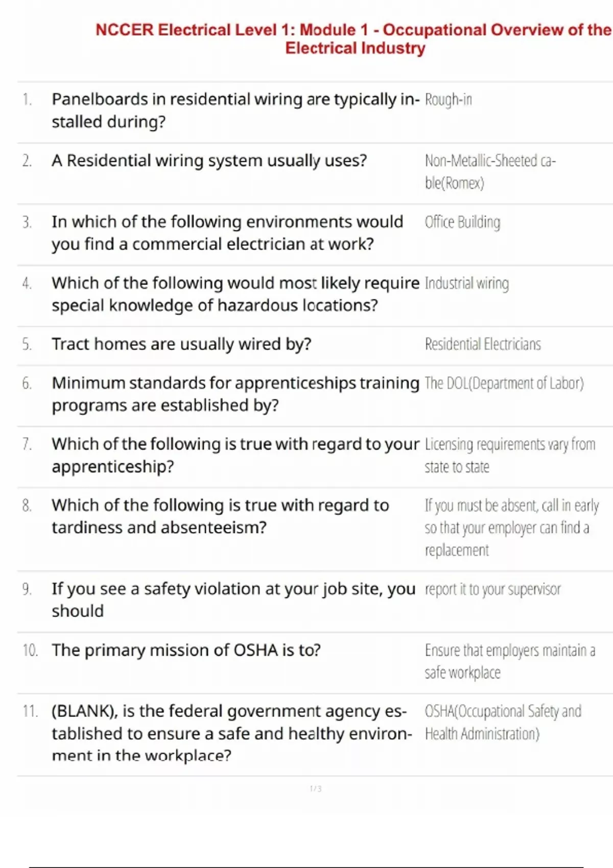Click the "report it to your supervisor" answer
Screen dimensions: 613x868
click(492, 589)
